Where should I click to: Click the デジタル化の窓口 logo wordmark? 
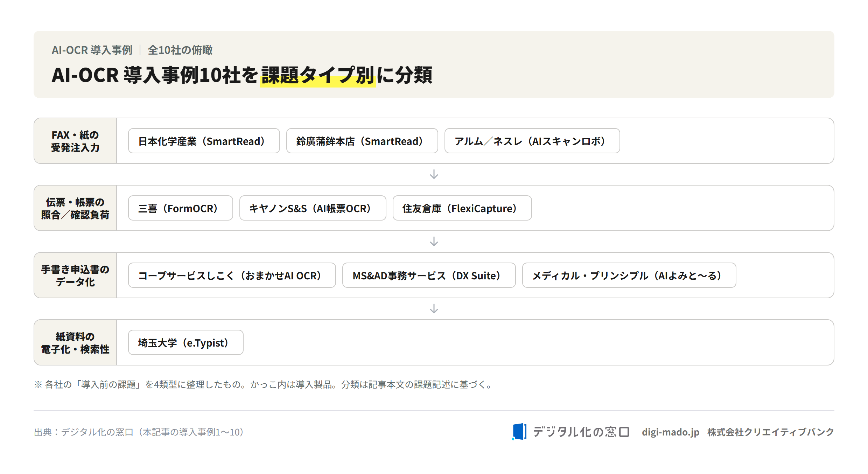click(581, 432)
